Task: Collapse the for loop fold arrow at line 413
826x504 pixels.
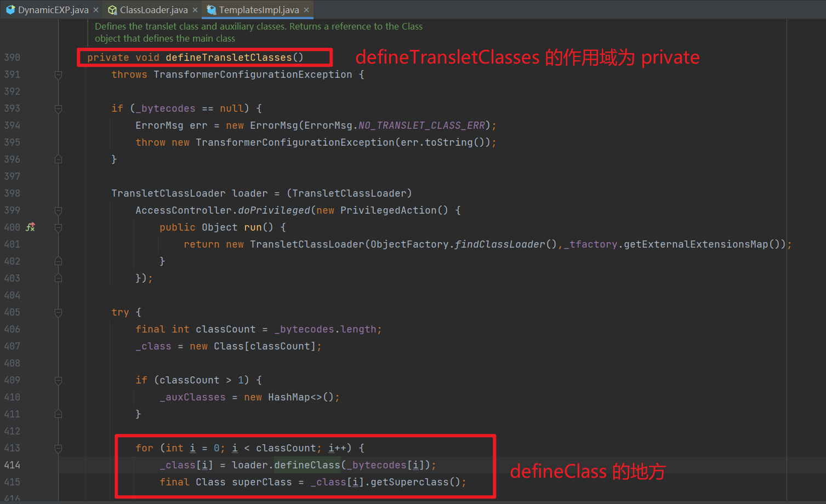Action: coord(58,448)
